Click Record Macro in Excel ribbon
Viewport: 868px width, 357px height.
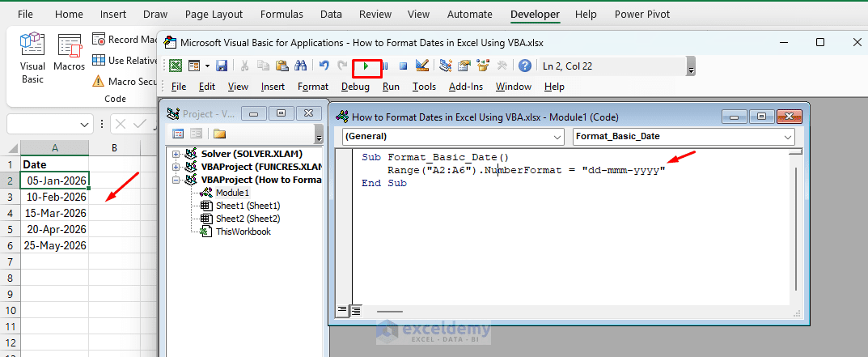pyautogui.click(x=125, y=40)
